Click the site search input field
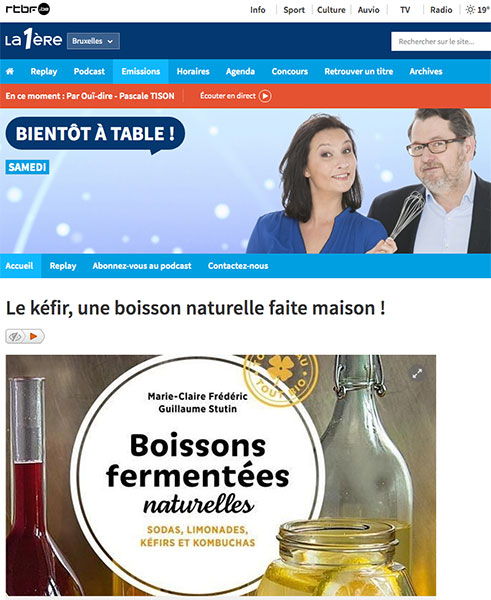The image size is (491, 600). [x=441, y=41]
